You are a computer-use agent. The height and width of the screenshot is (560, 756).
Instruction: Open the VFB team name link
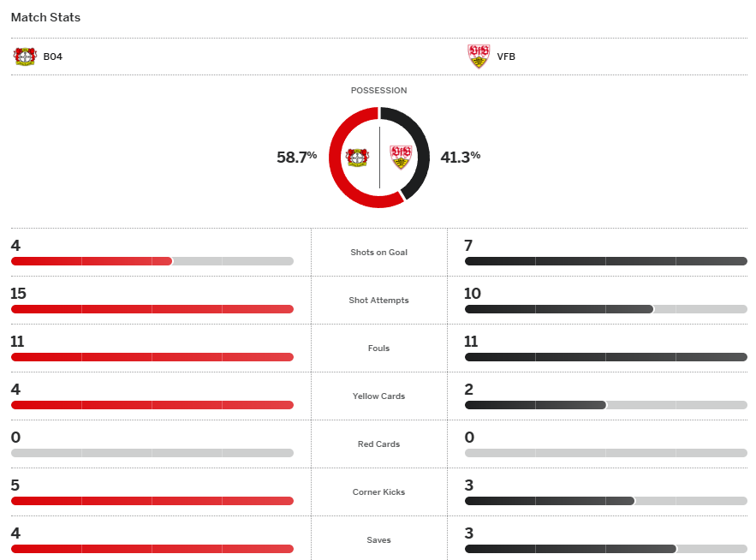pos(506,57)
